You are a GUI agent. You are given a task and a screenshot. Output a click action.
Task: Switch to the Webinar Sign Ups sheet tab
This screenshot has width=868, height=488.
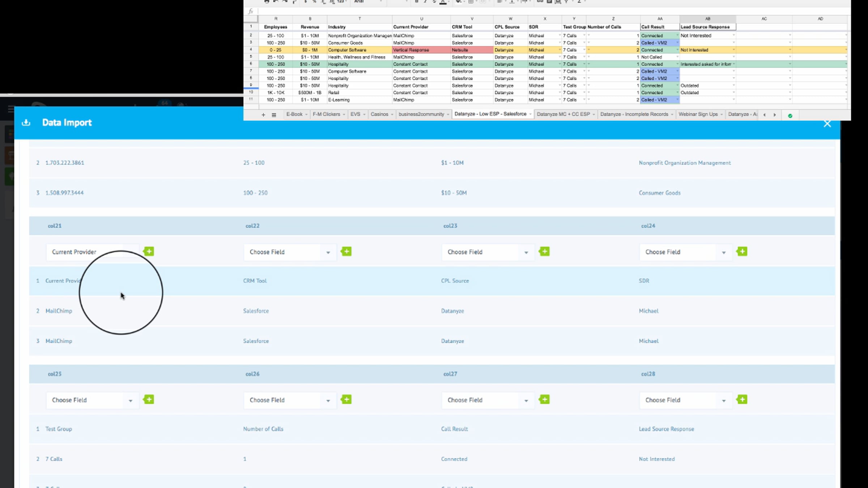[x=698, y=114]
